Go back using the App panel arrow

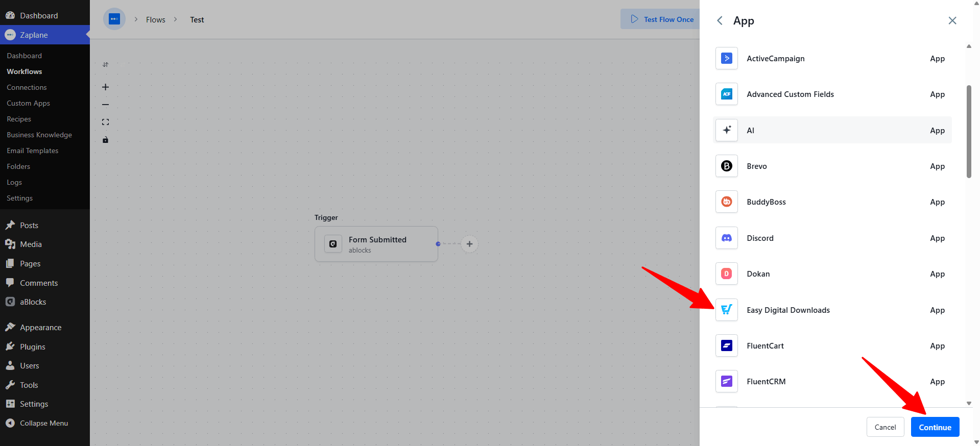(x=720, y=20)
